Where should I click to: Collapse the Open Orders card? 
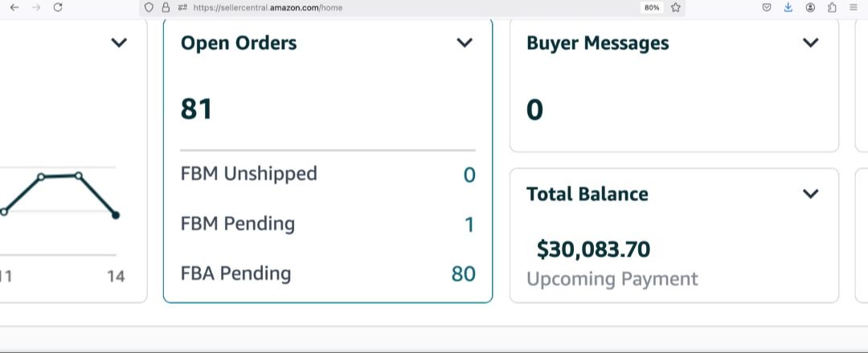click(x=465, y=43)
